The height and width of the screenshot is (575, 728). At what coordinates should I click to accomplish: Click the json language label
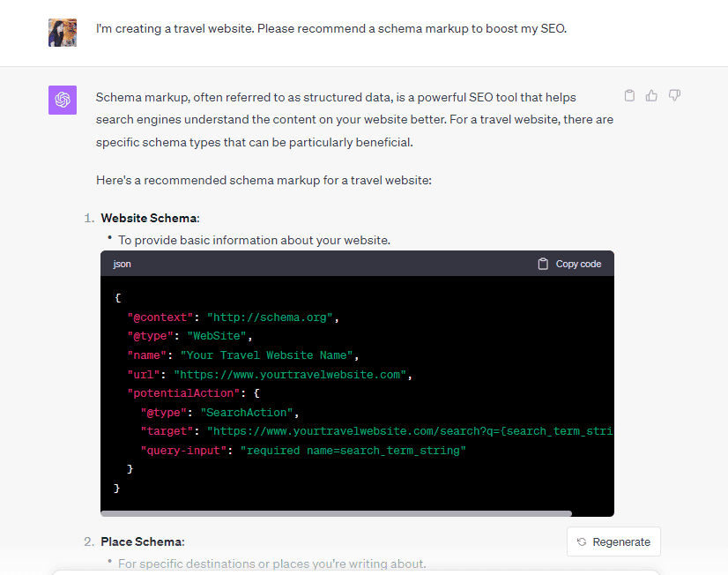122,264
